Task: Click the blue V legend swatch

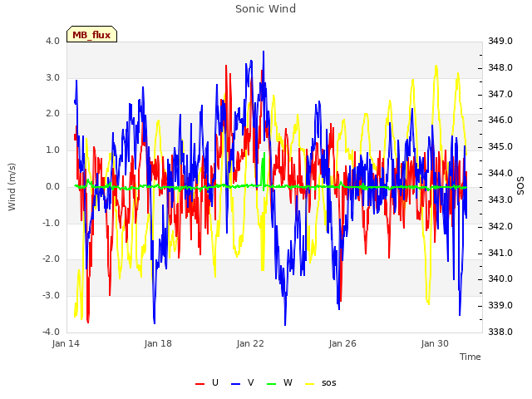Action: coord(235,384)
